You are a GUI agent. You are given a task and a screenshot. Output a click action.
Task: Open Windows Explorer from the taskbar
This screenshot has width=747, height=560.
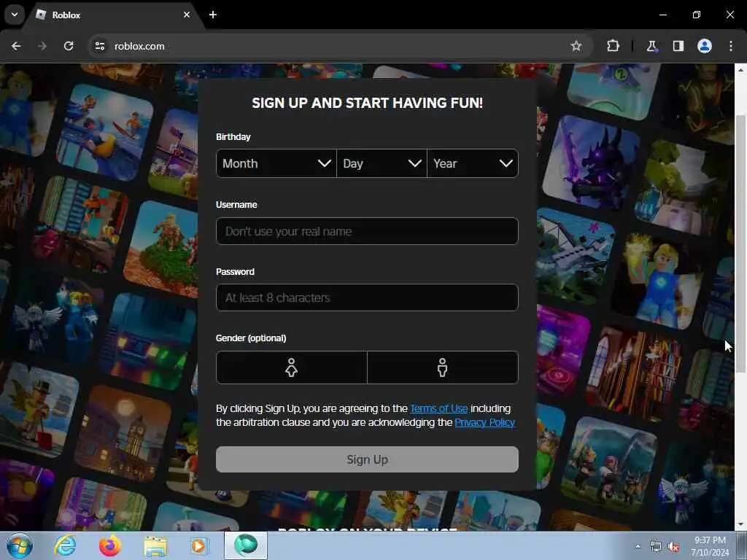pyautogui.click(x=155, y=546)
